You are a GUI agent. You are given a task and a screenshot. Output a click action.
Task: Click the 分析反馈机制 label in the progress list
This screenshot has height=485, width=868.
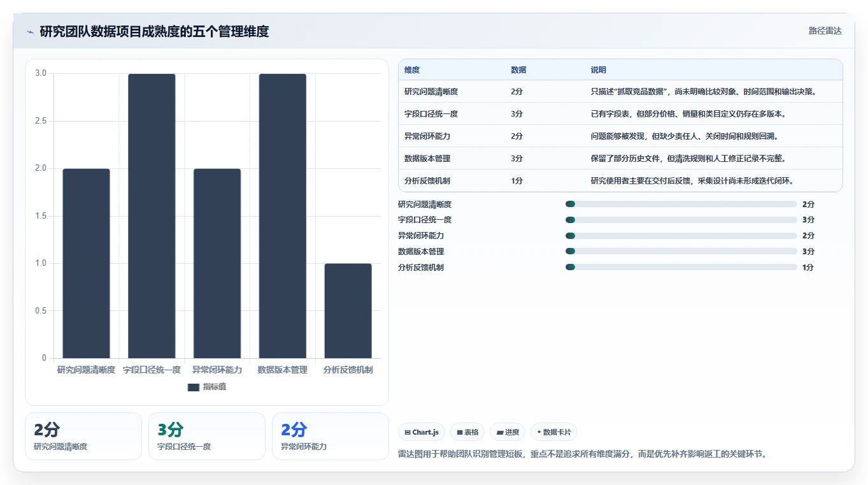tap(421, 268)
